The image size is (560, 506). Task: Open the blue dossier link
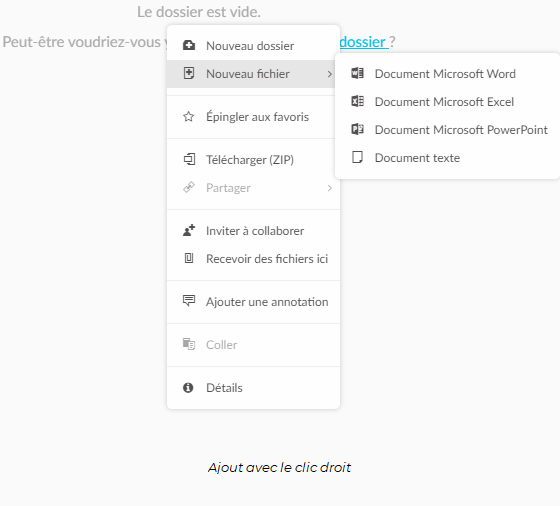[364, 42]
